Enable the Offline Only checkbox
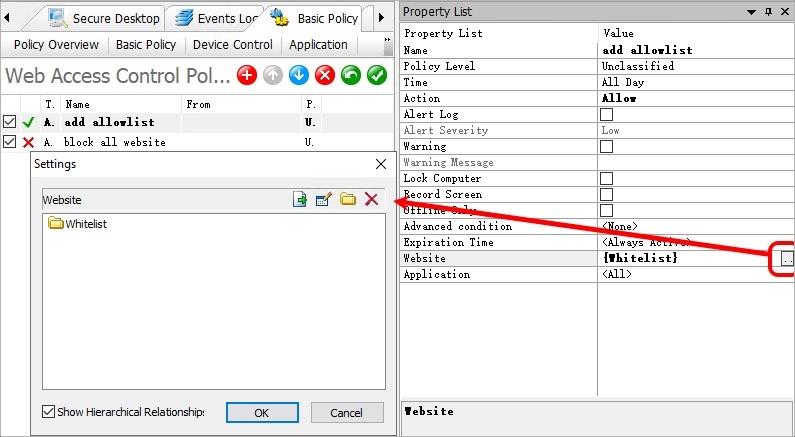Screen dimensions: 795x437 [x=606, y=210]
